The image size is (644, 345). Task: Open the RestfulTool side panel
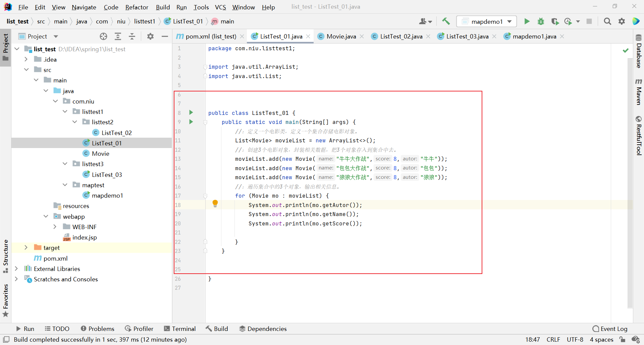click(x=639, y=135)
